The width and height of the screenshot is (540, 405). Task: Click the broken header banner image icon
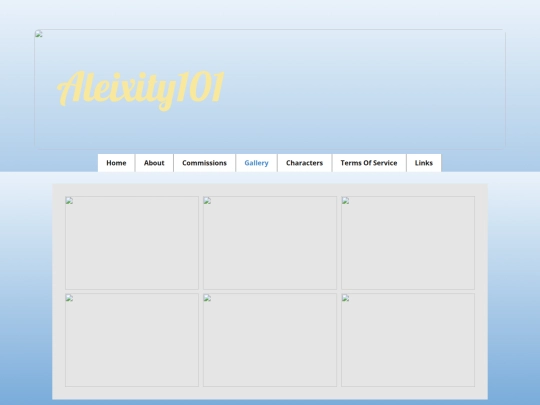39,34
